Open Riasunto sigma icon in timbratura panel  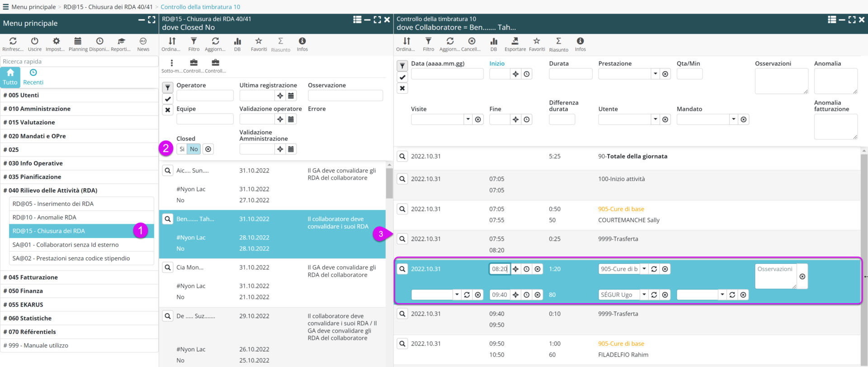(558, 42)
